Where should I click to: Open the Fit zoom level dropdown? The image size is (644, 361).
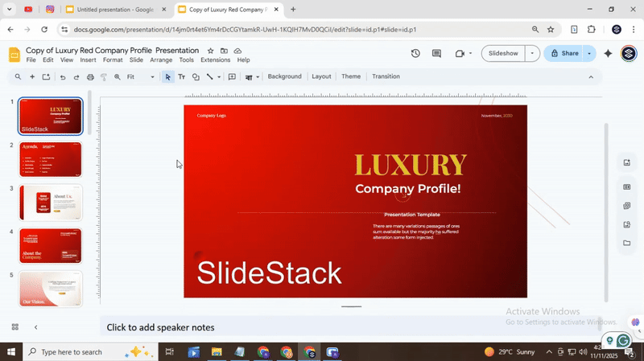141,77
